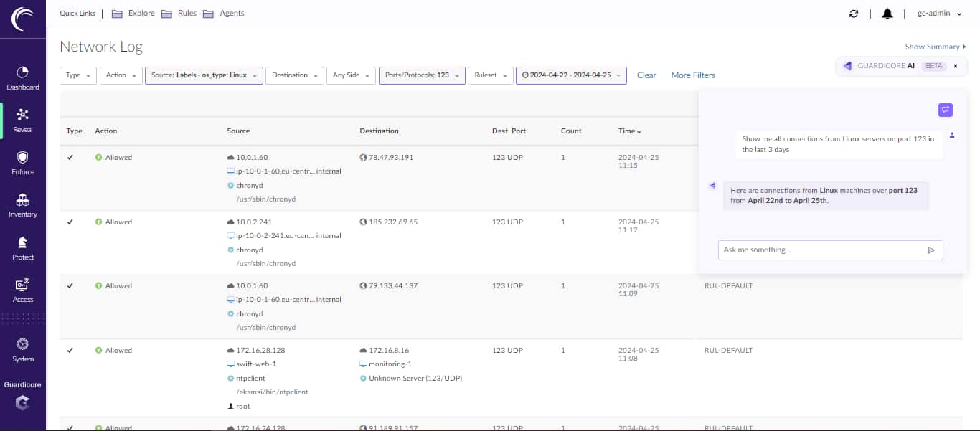
Task: Close the Guardicore AI panel
Action: [x=956, y=66]
